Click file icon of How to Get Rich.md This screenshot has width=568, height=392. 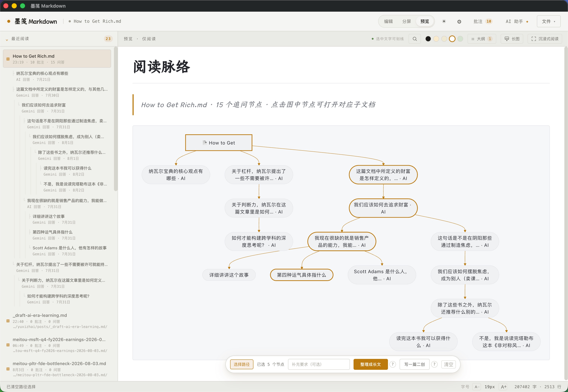point(8,59)
